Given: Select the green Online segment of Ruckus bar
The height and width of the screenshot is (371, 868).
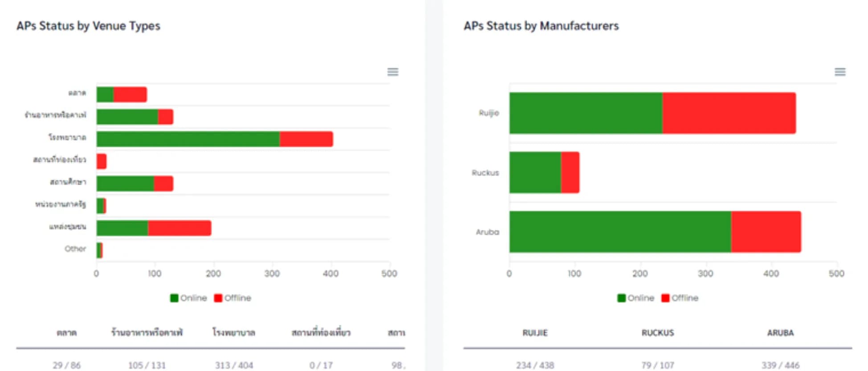Looking at the screenshot, I should click(535, 172).
